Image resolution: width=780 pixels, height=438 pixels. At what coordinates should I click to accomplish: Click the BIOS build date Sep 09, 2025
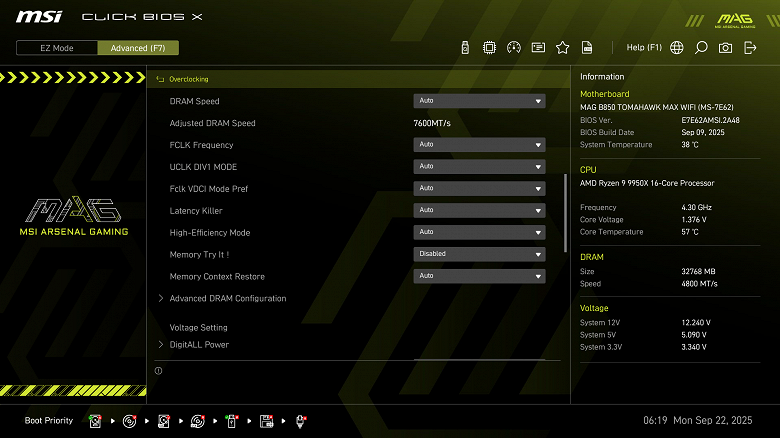click(x=703, y=132)
